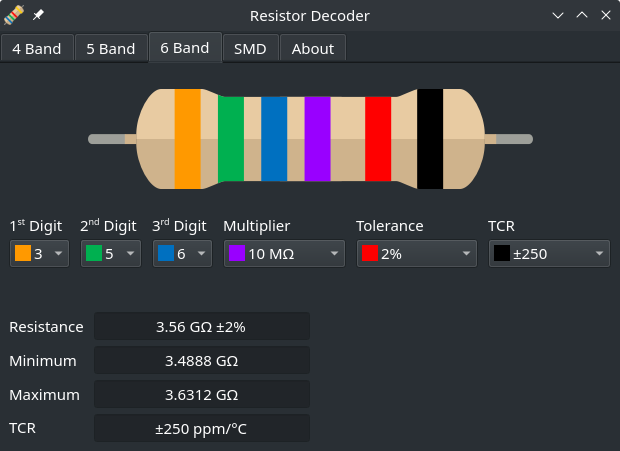Switch to the 4 Band tab

coord(37,48)
